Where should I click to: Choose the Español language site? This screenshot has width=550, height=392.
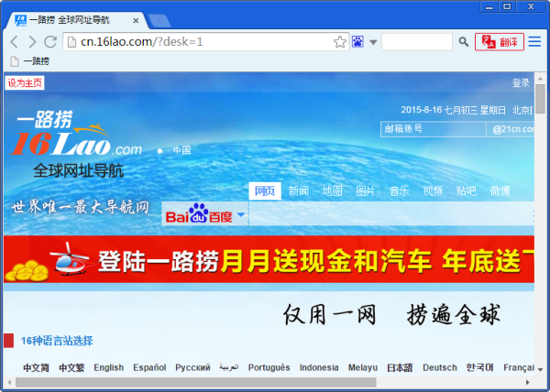(149, 367)
